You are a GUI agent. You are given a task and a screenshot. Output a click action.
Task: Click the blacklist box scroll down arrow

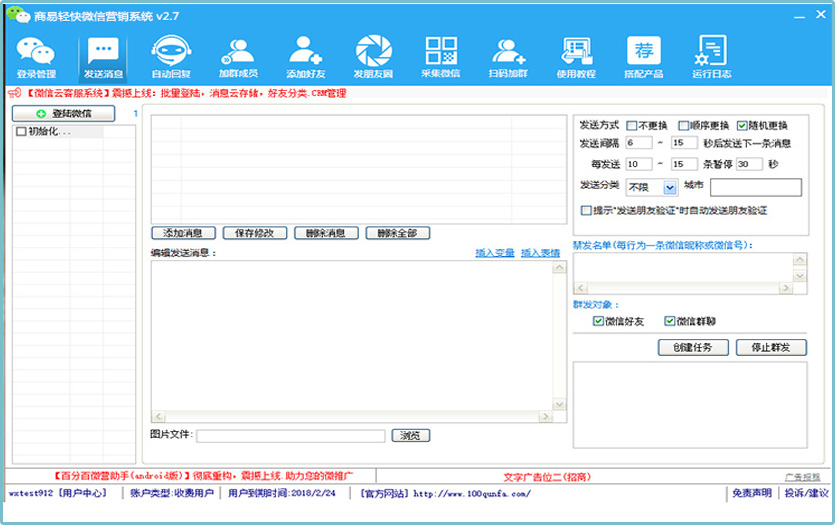800,276
